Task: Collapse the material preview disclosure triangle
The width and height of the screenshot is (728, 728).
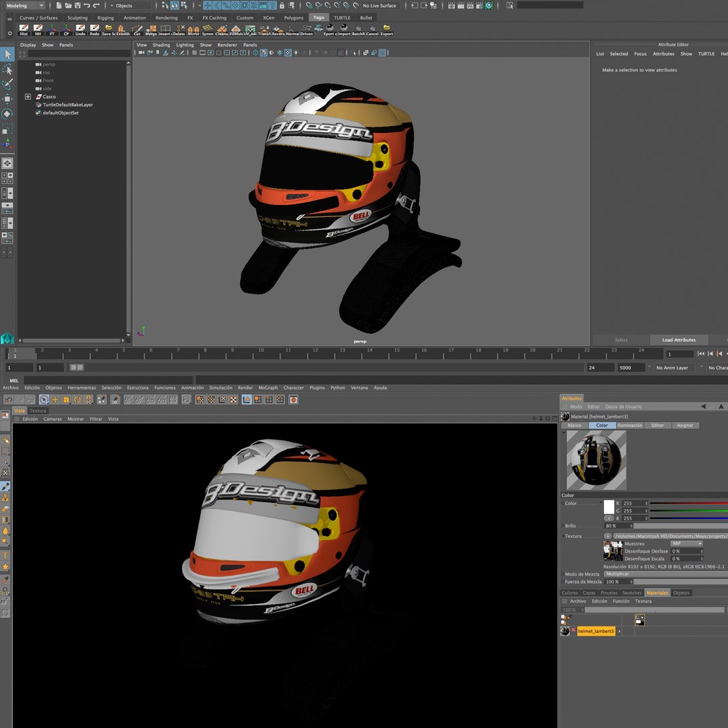Action: (x=564, y=433)
